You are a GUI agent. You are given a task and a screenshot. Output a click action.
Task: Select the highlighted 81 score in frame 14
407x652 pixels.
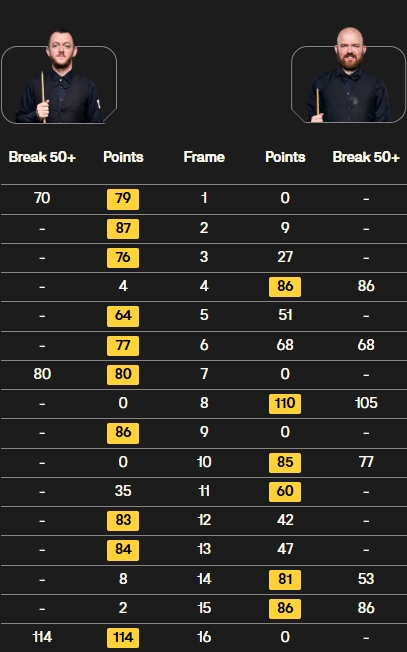pos(285,580)
